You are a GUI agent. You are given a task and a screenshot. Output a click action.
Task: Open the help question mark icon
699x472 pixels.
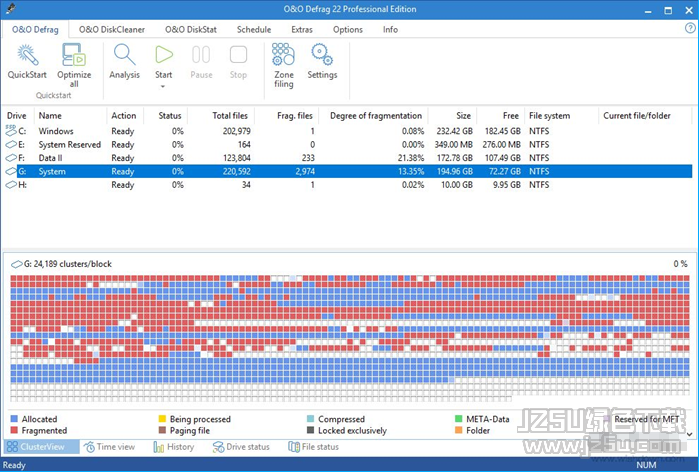(x=690, y=28)
